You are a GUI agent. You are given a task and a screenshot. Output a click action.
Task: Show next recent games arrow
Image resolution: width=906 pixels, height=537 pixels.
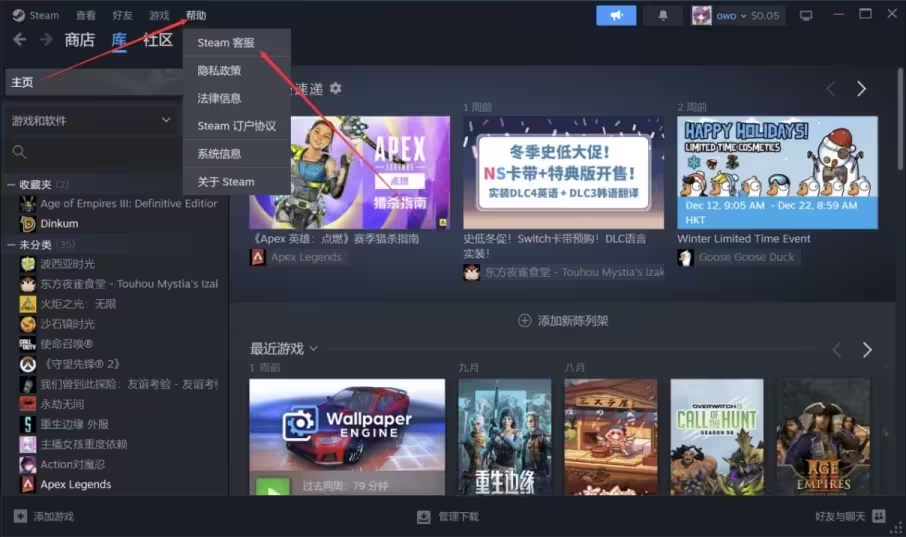(867, 350)
